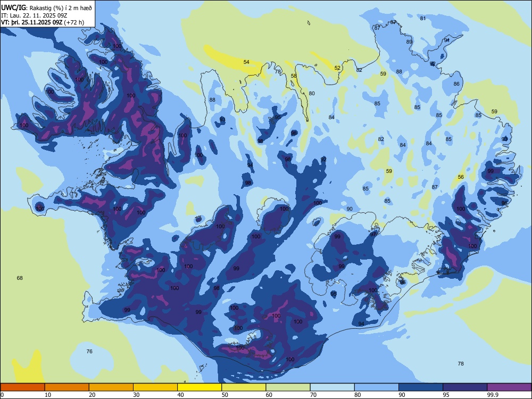Click the map value '54' off the north coast
This screenshot has height=399, width=532.
246,62
